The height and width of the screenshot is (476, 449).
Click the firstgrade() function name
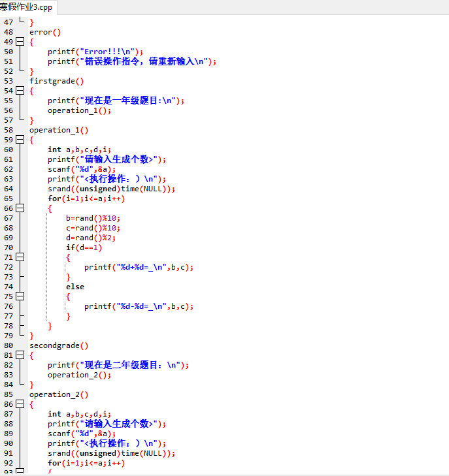pos(56,81)
